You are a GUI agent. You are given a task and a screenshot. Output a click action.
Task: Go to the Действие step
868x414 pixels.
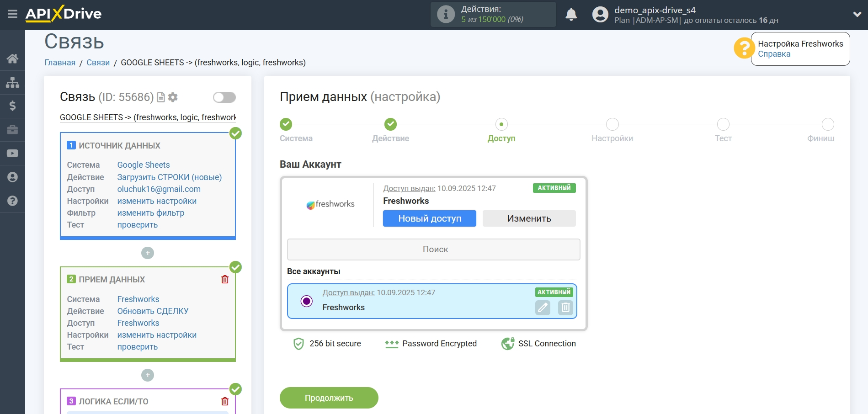coord(390,124)
